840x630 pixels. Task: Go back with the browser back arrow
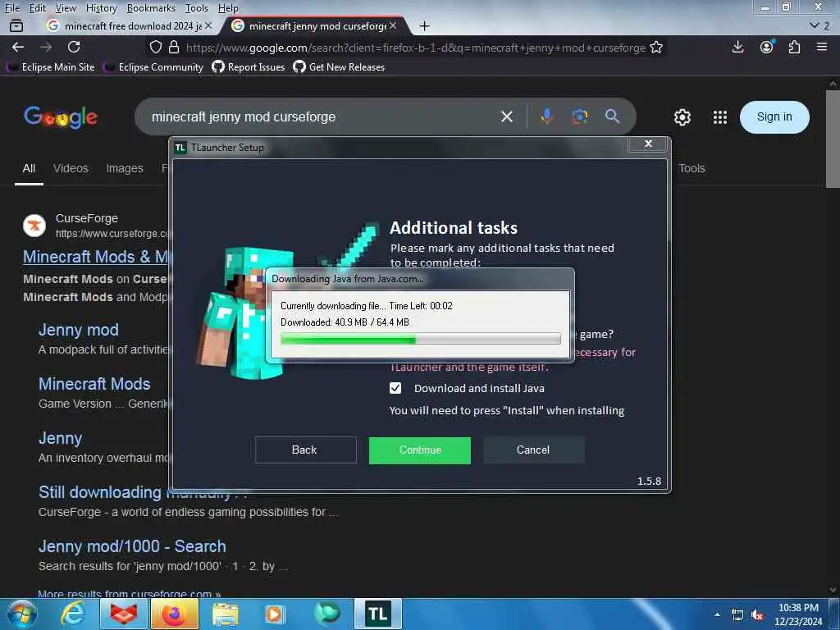(x=18, y=47)
